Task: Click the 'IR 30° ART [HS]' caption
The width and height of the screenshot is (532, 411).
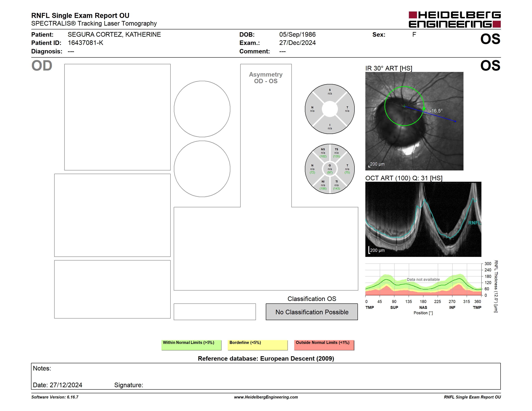Action: 389,68
